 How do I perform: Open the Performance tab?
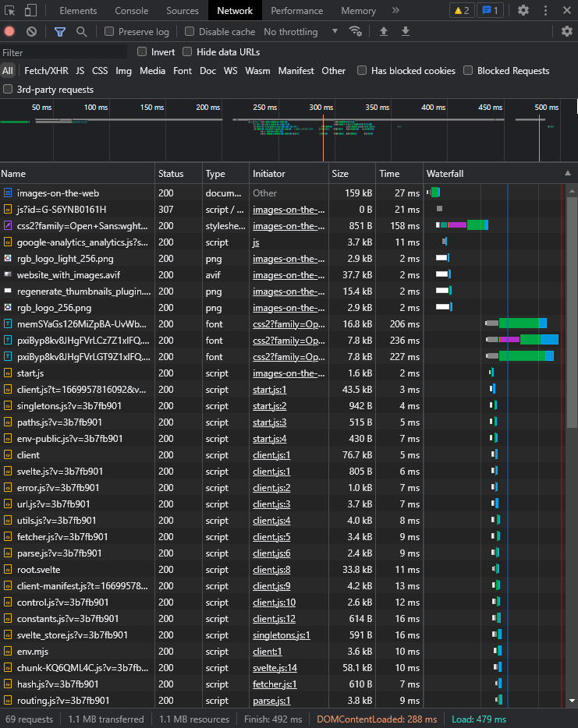(296, 11)
